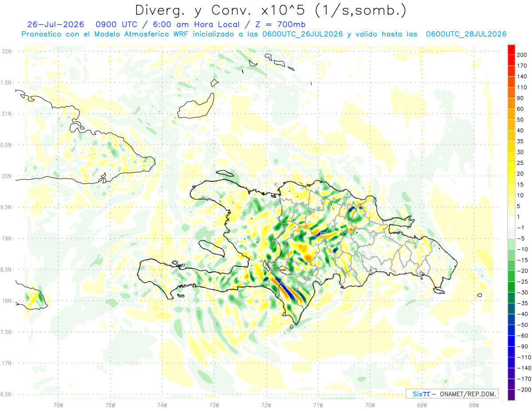The height and width of the screenshot is (411, 532).
Task: Click the "70W" longitude label
Action: coord(370,405)
